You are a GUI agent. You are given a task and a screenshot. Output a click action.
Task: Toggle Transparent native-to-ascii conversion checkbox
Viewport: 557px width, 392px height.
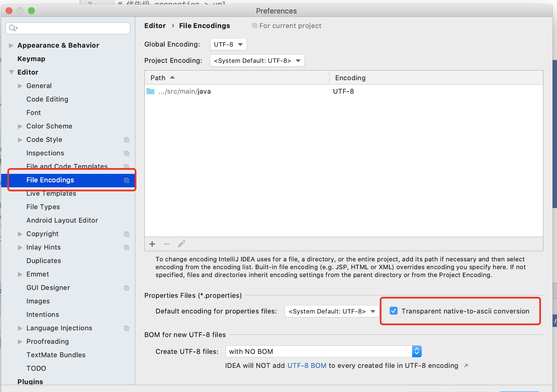(394, 311)
